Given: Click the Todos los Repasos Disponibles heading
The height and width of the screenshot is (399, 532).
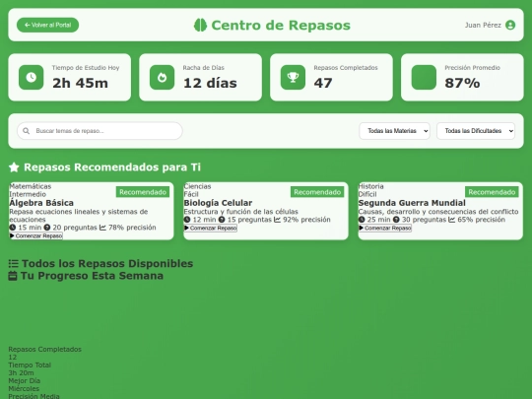Looking at the screenshot, I should click(x=107, y=264).
